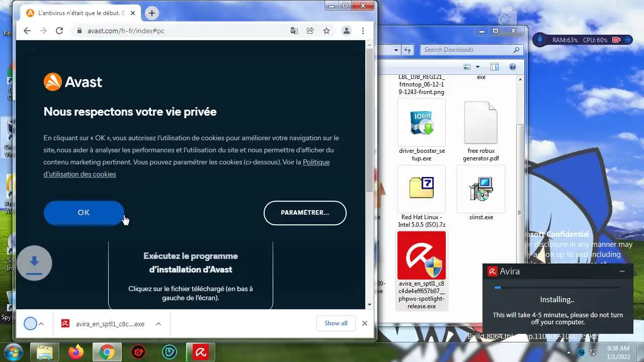This screenshot has width=644, height=362.
Task: Select the Red Hat Linux 7z archive
Action: pyautogui.click(x=422, y=197)
